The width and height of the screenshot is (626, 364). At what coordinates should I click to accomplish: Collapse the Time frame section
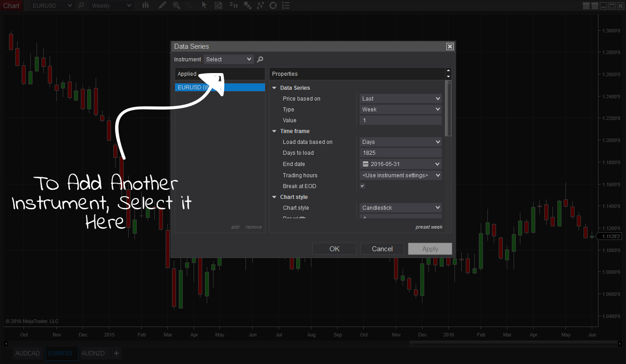click(x=274, y=131)
